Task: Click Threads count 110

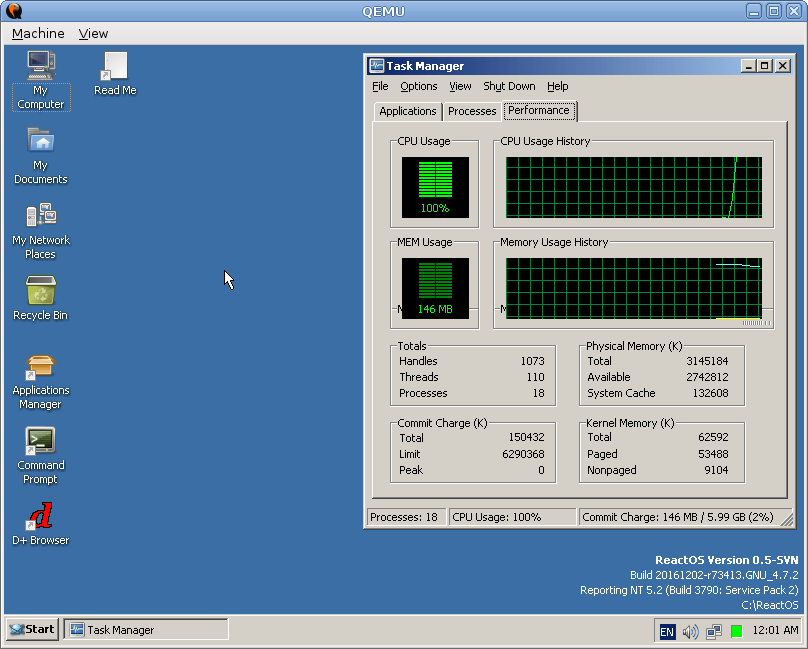Action: [x=535, y=377]
